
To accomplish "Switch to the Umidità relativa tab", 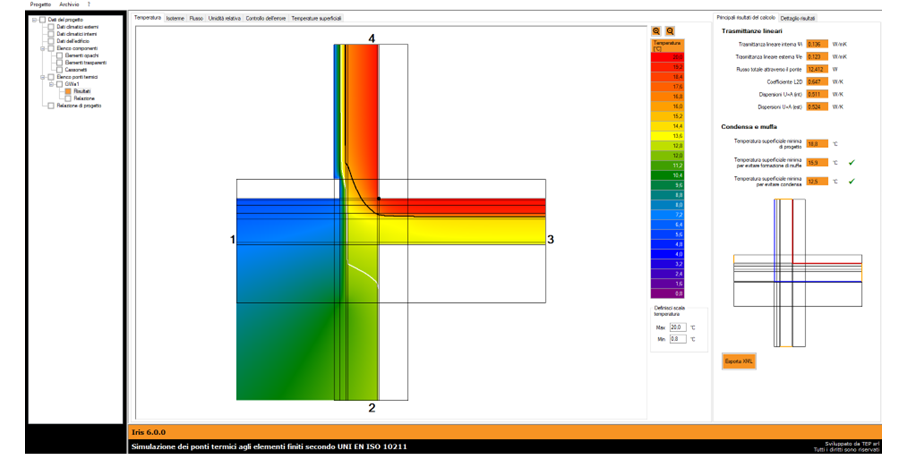I will (x=223, y=18).
